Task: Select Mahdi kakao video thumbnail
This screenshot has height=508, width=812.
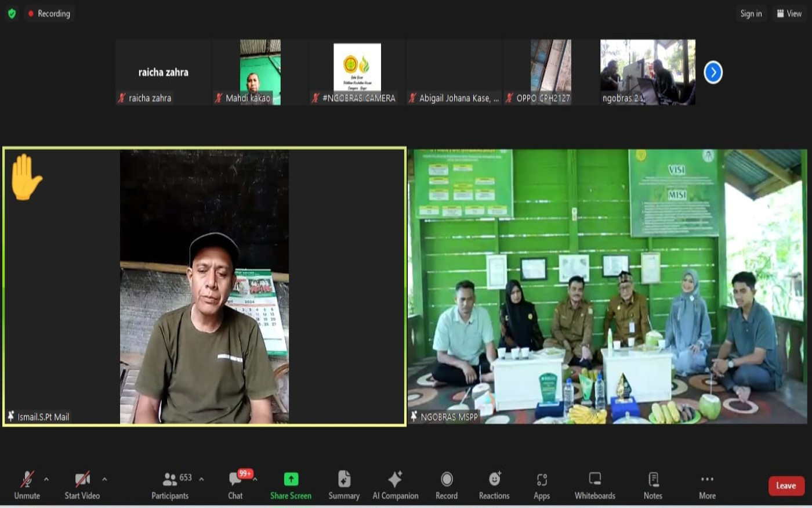Action: click(x=260, y=72)
